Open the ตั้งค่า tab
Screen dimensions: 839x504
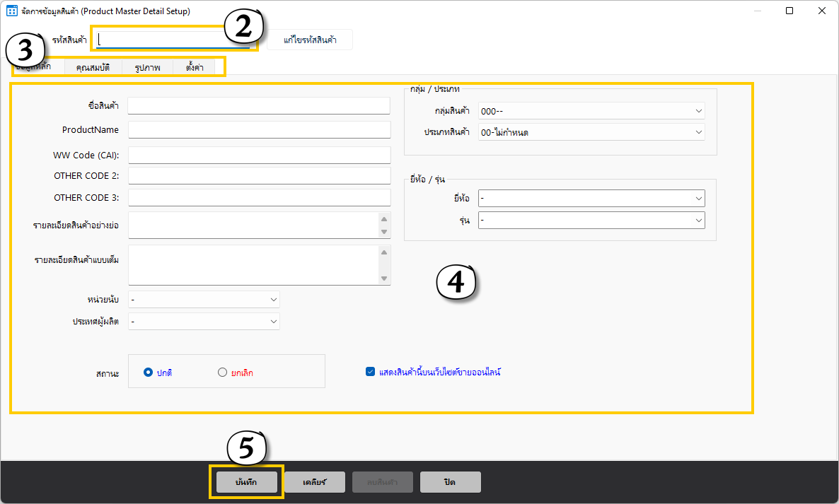pyautogui.click(x=195, y=68)
